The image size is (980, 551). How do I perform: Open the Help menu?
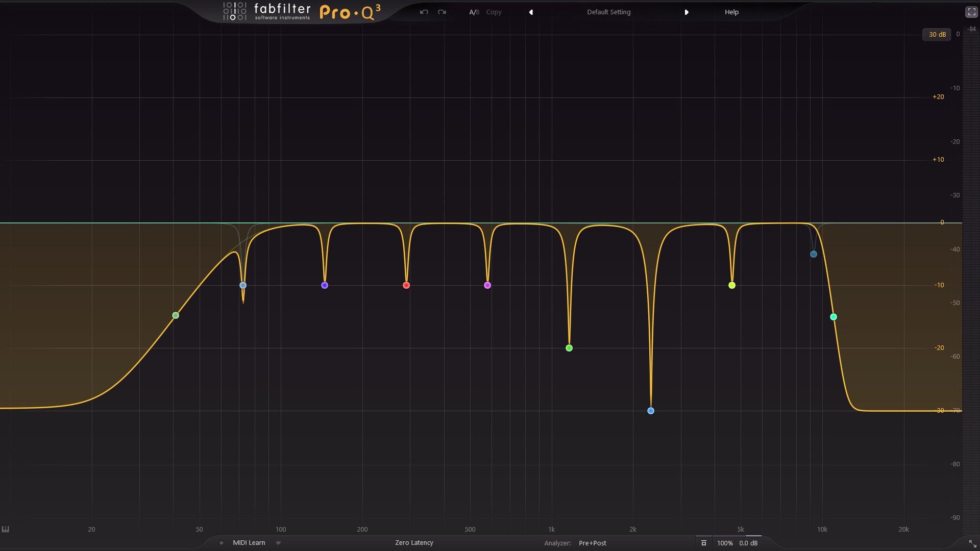(x=731, y=12)
